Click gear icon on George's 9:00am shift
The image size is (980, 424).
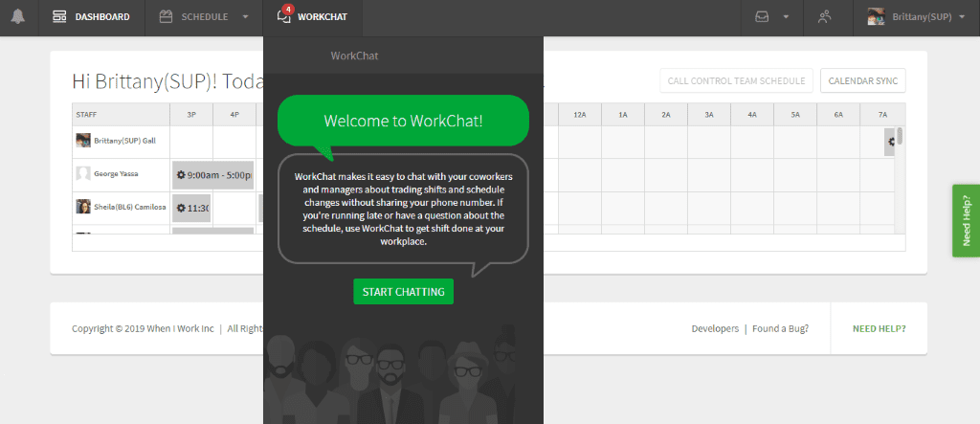pyautogui.click(x=181, y=175)
